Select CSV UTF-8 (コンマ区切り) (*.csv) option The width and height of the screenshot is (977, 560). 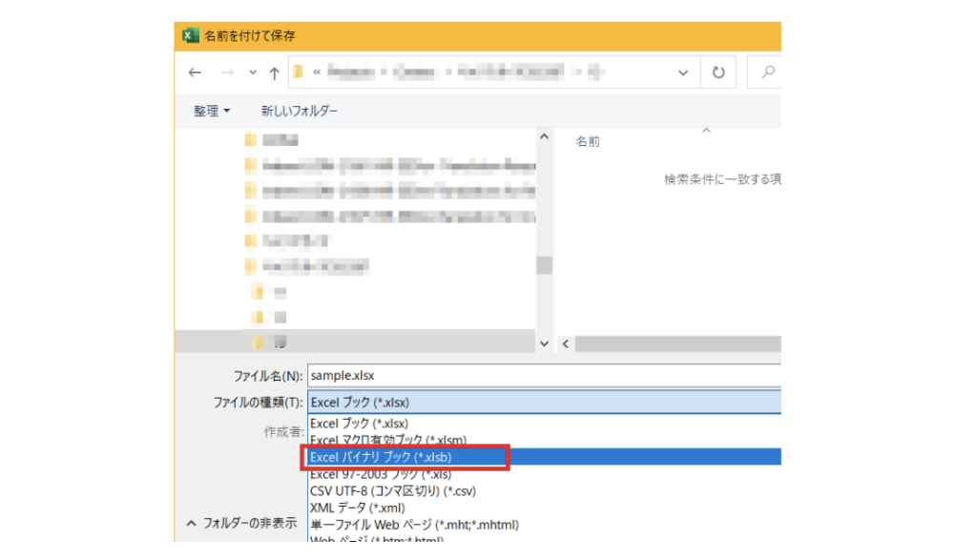[x=392, y=491]
